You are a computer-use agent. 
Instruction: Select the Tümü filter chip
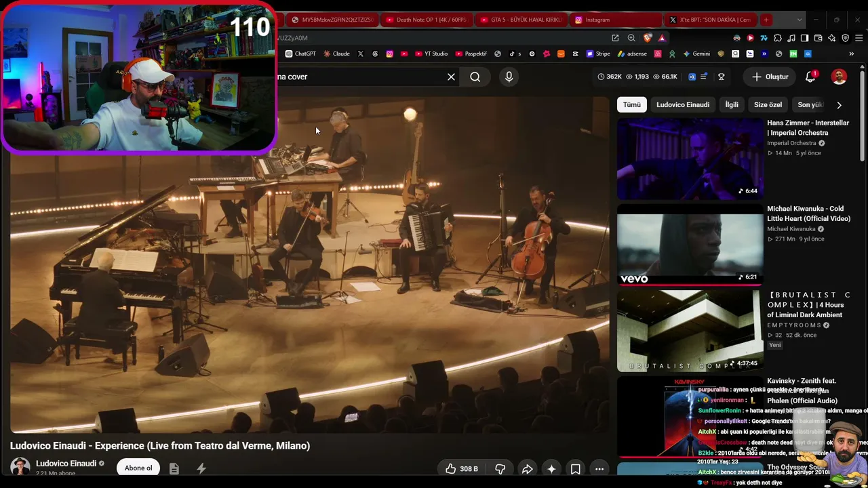click(x=632, y=104)
